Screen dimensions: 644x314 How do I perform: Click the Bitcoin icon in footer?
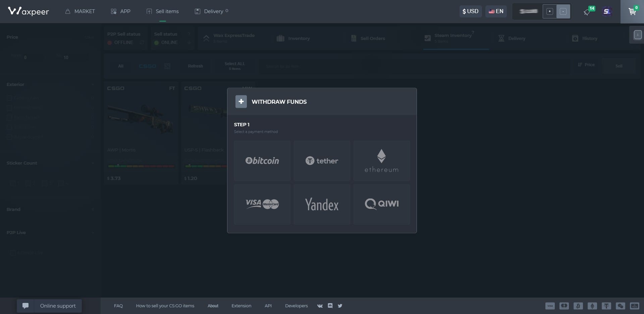pos(578,306)
